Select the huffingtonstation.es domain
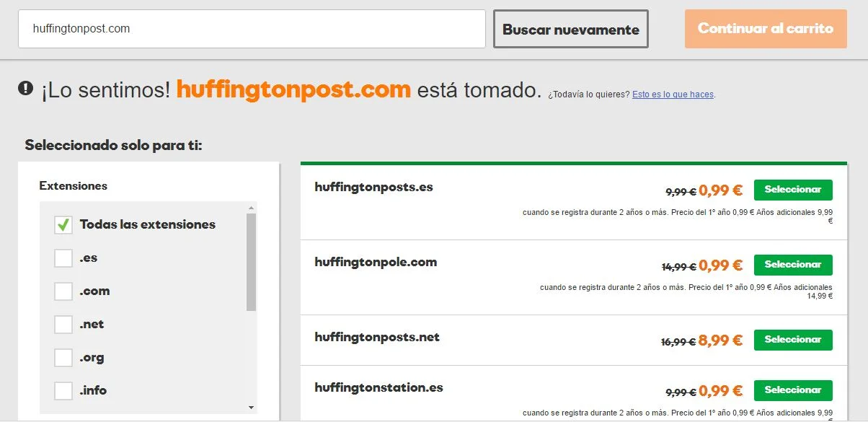This screenshot has height=422, width=868. pyautogui.click(x=793, y=390)
